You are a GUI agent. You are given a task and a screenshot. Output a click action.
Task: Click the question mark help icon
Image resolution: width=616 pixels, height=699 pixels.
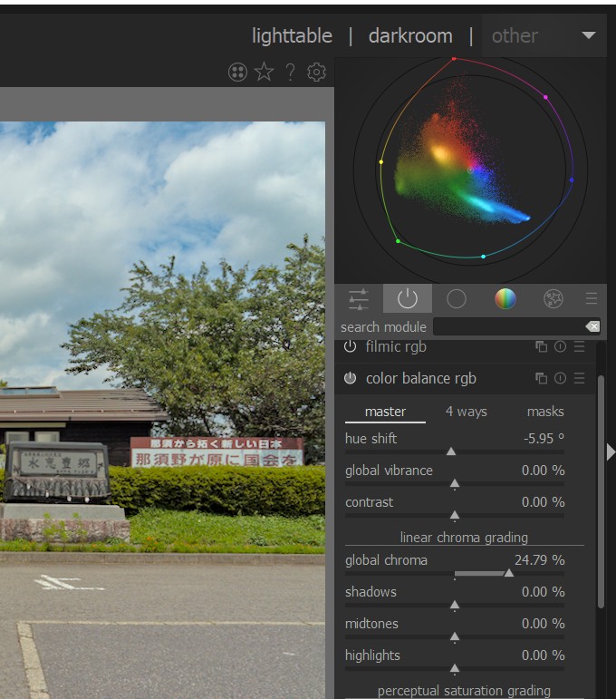click(290, 72)
